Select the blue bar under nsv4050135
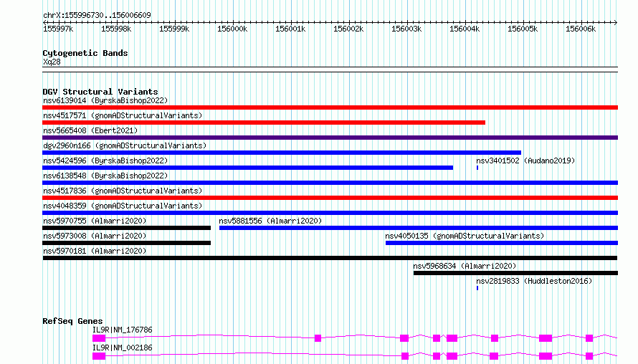The image size is (638, 364). point(502,243)
